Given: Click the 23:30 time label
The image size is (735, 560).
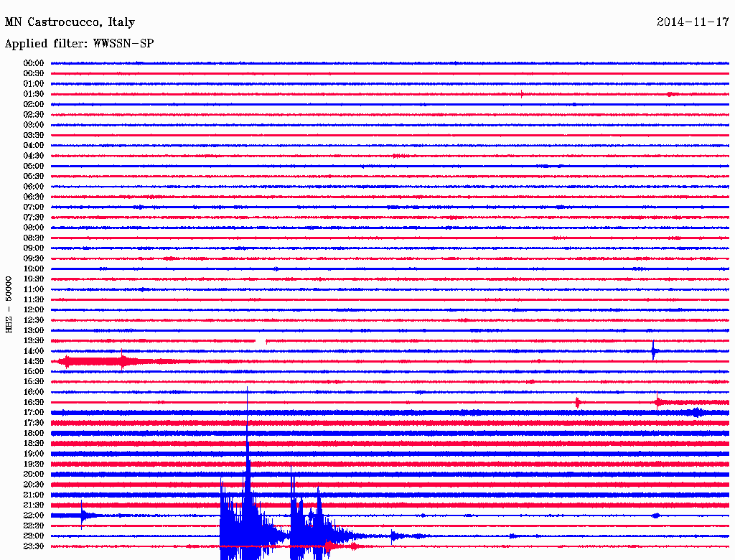Looking at the screenshot, I should (x=34, y=546).
